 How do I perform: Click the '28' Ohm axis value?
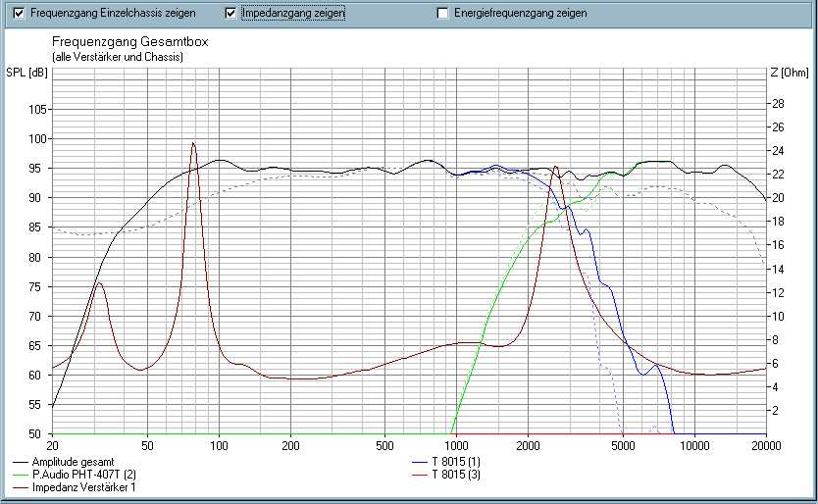tap(778, 103)
